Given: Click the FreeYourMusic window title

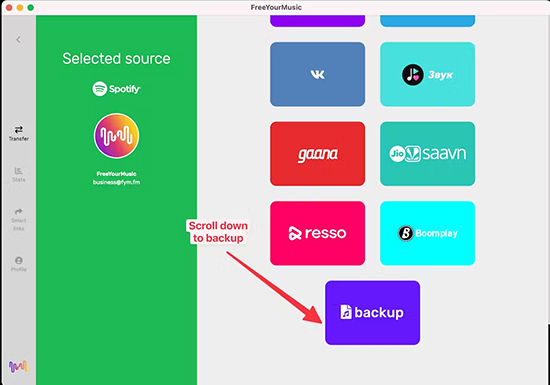Looking at the screenshot, I should pyautogui.click(x=276, y=7).
